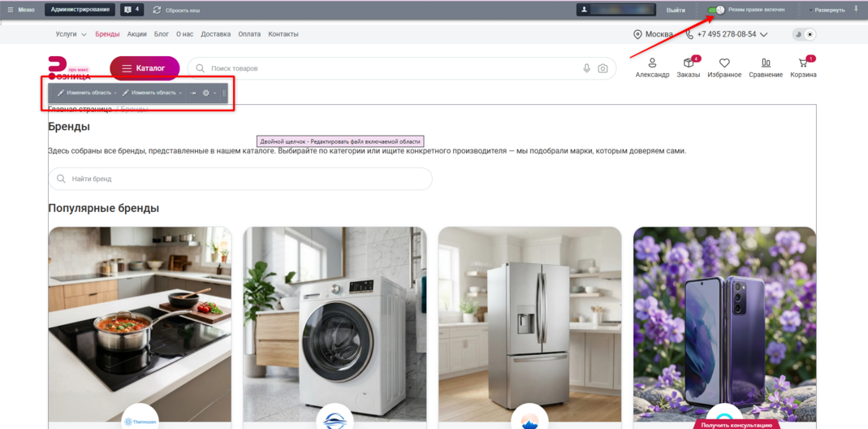The image size is (868, 429).
Task: Choose city Москва location
Action: (653, 34)
